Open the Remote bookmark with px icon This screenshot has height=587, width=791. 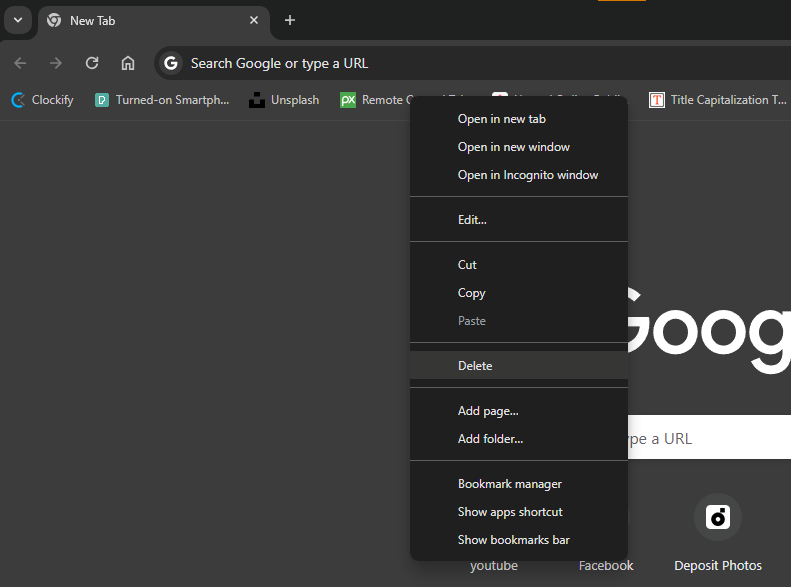(x=375, y=100)
